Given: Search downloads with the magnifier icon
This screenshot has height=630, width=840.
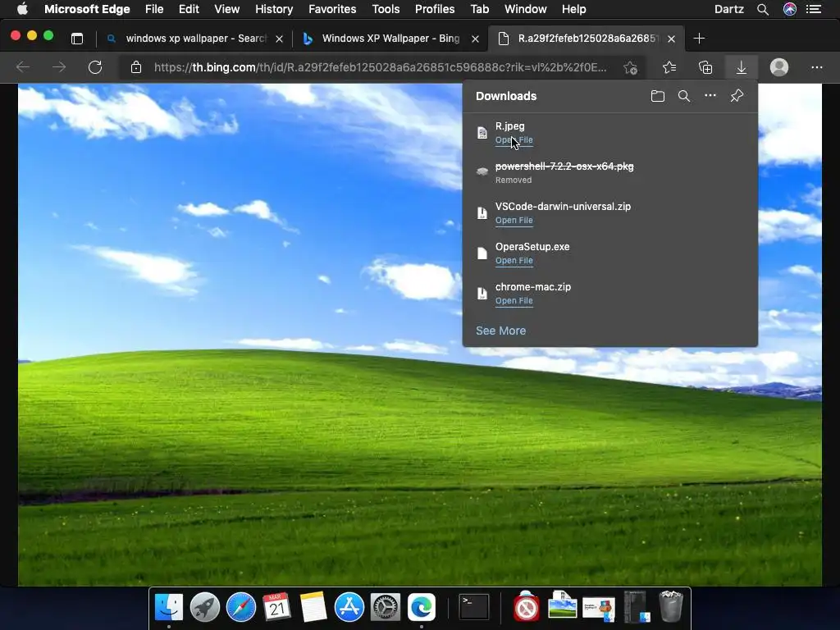Looking at the screenshot, I should tap(683, 97).
